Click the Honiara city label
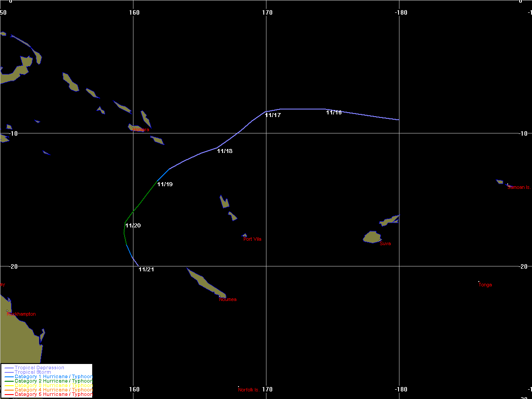532x399 pixels. point(141,129)
